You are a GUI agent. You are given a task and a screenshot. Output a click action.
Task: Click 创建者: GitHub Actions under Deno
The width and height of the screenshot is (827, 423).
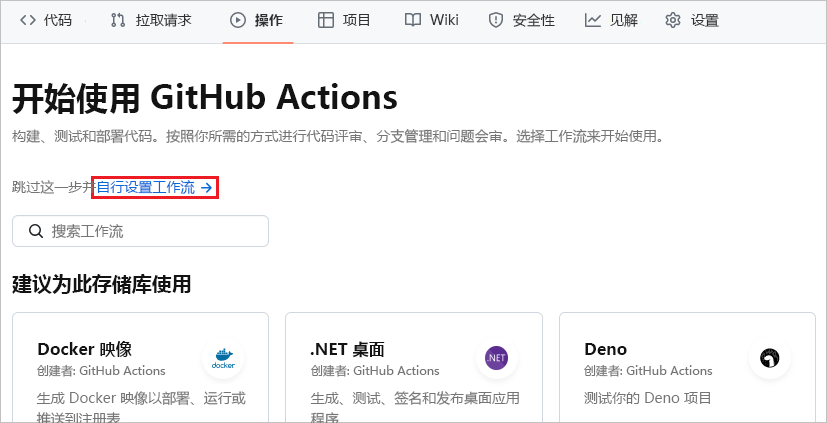click(648, 371)
